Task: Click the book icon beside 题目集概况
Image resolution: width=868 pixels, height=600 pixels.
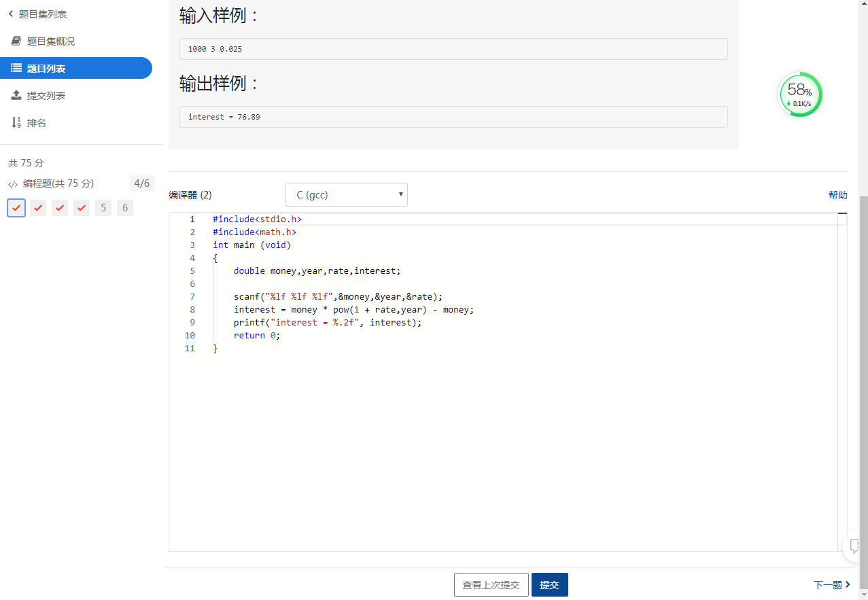Action: pos(16,41)
